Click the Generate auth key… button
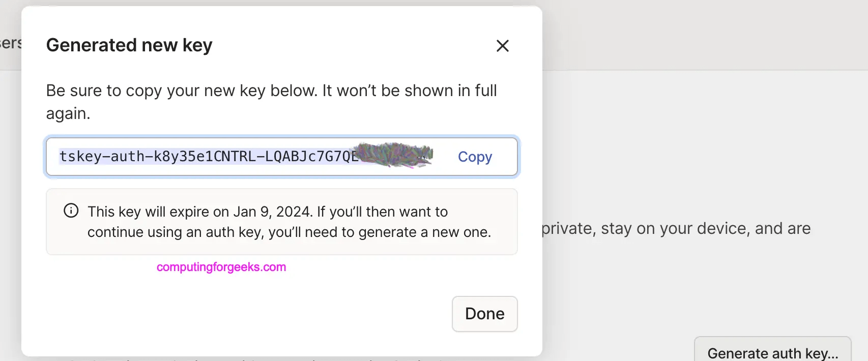Screen dimensions: 868x361 click(772, 352)
